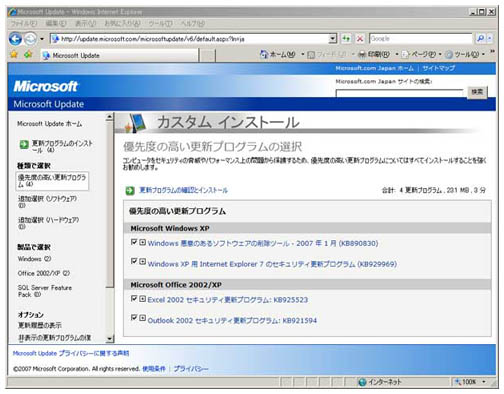
Task: Expand the toolbar overflow chevron
Action: pyautogui.click(x=492, y=52)
